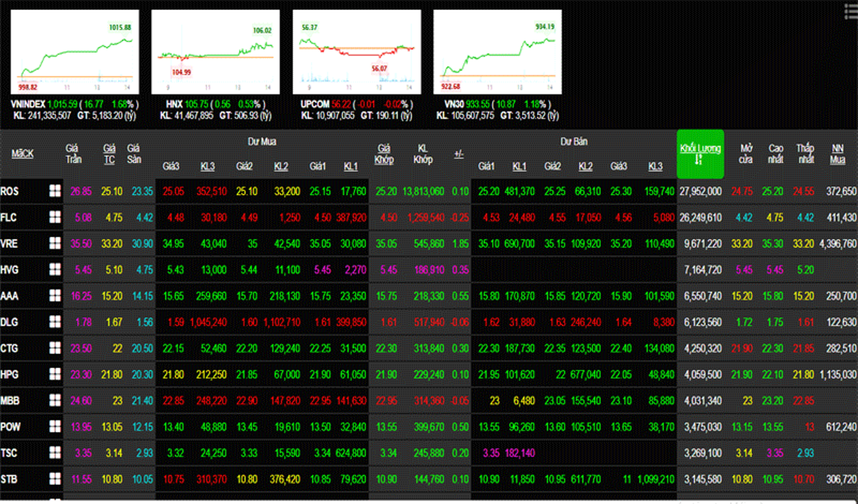
Task: Open the grid icon for FLC
Action: (55, 217)
